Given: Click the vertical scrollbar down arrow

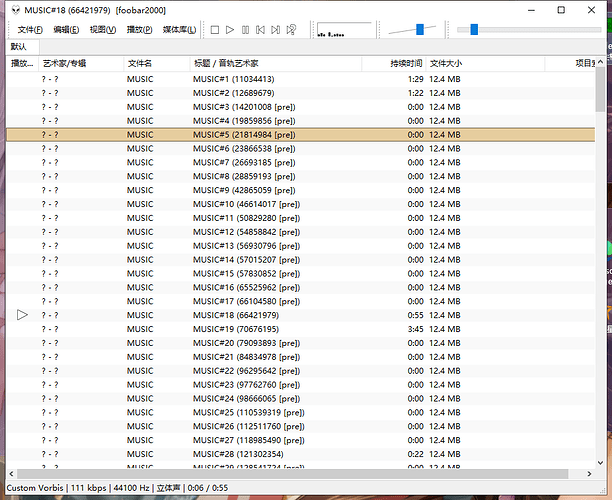Looking at the screenshot, I should pos(600,463).
